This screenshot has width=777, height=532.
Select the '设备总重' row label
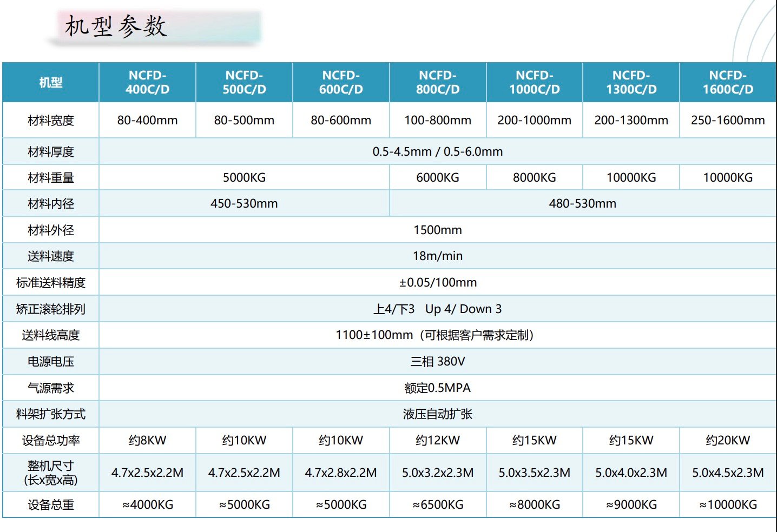(x=51, y=505)
